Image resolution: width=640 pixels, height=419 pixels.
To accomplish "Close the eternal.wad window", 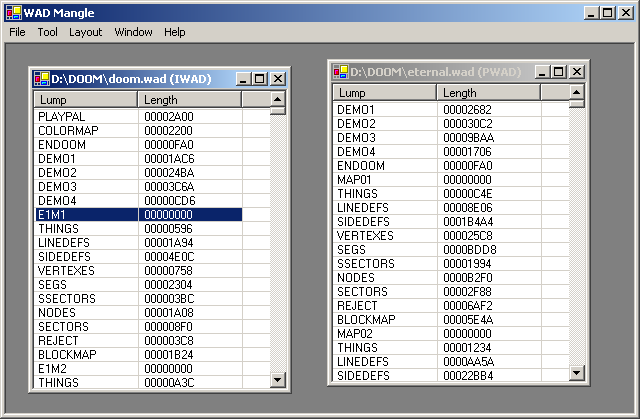I will tap(577, 72).
